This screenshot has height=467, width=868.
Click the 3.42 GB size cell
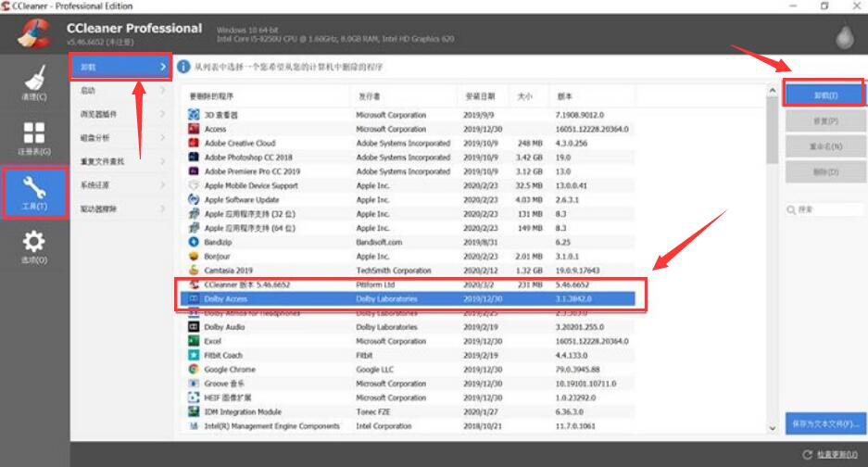(529, 158)
